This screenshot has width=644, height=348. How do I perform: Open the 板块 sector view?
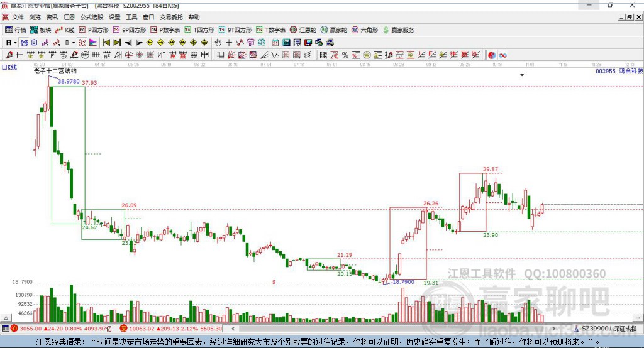pos(40,30)
